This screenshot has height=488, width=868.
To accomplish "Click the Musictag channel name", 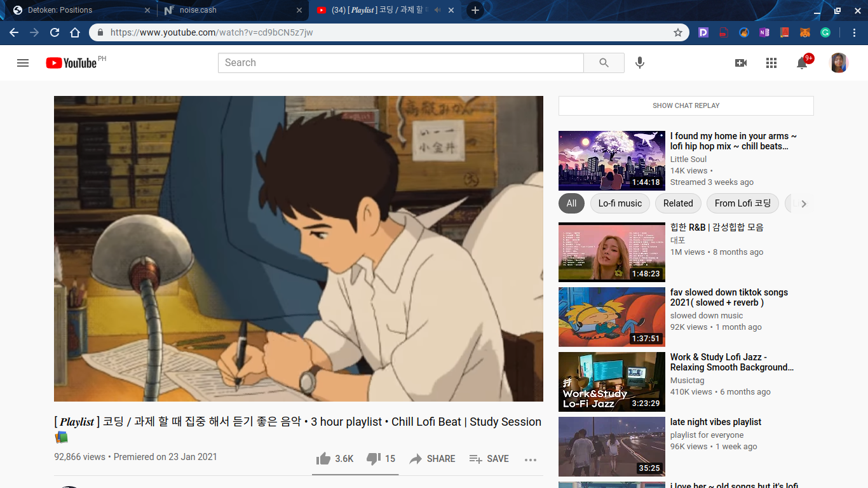I will click(688, 381).
